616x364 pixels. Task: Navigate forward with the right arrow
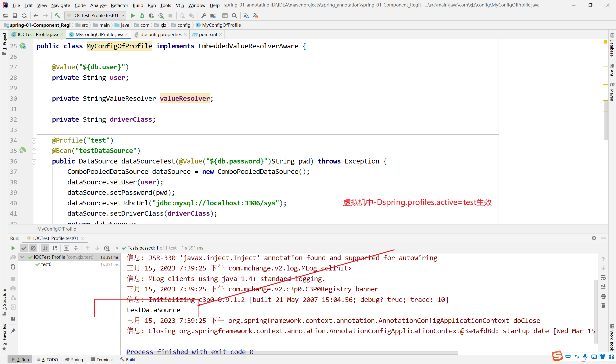[45, 16]
